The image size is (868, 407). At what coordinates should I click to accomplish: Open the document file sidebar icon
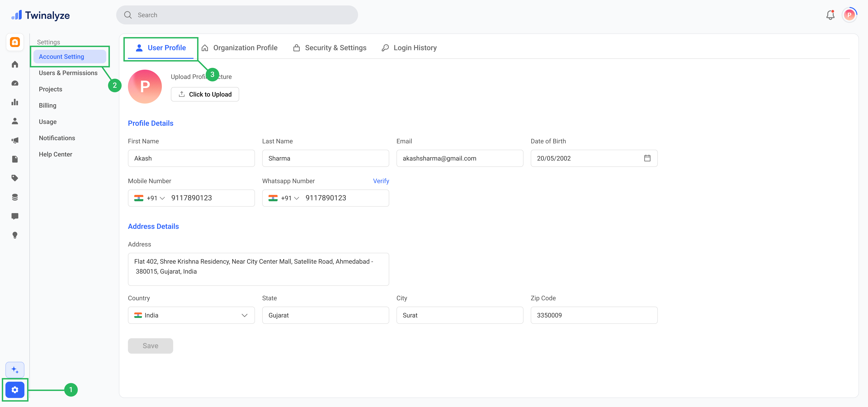(x=15, y=159)
